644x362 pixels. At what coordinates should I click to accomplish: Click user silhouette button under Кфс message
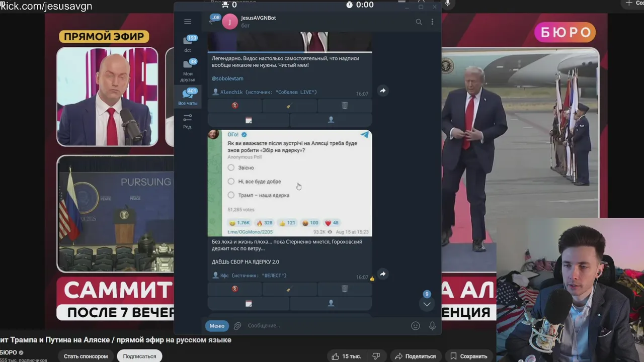[x=331, y=303]
